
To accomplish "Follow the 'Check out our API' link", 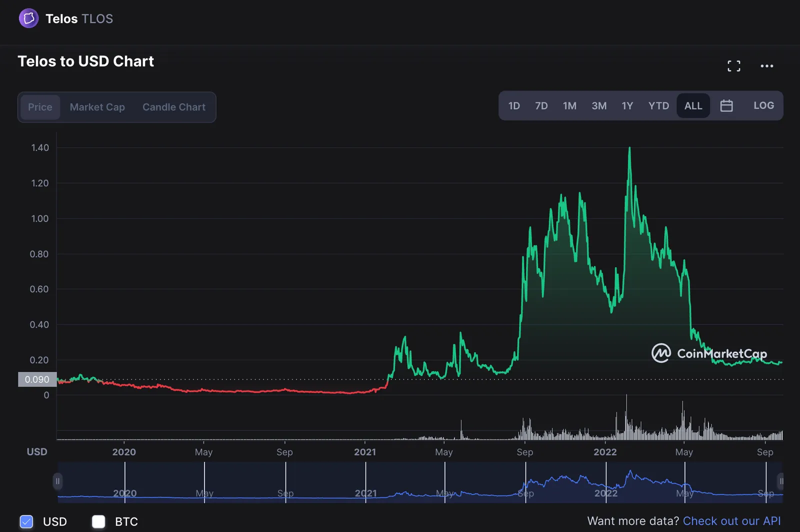I will tap(731, 521).
